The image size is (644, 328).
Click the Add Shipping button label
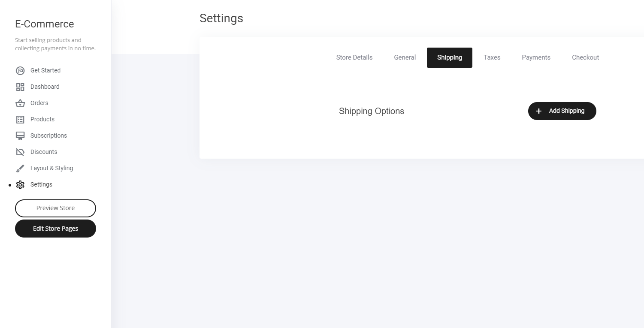[567, 111]
